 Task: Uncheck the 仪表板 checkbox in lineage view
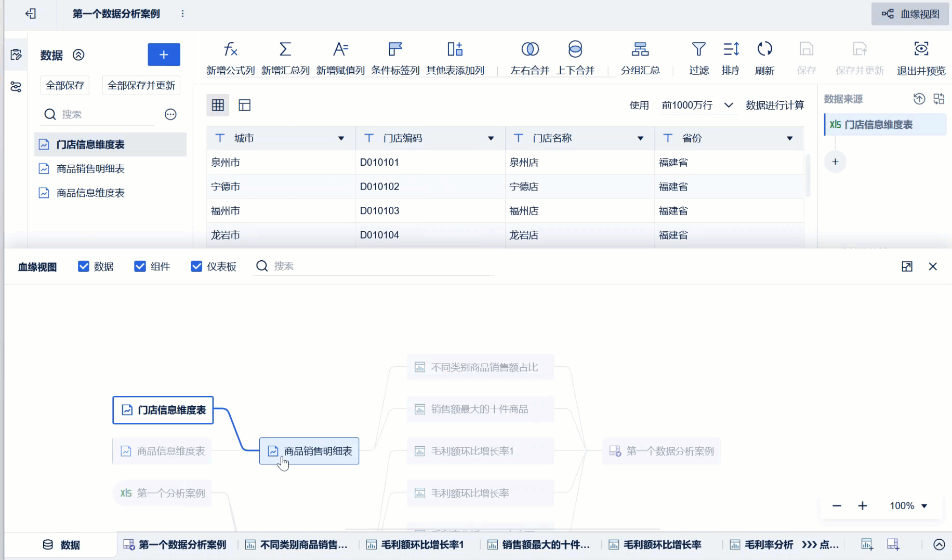click(x=196, y=266)
